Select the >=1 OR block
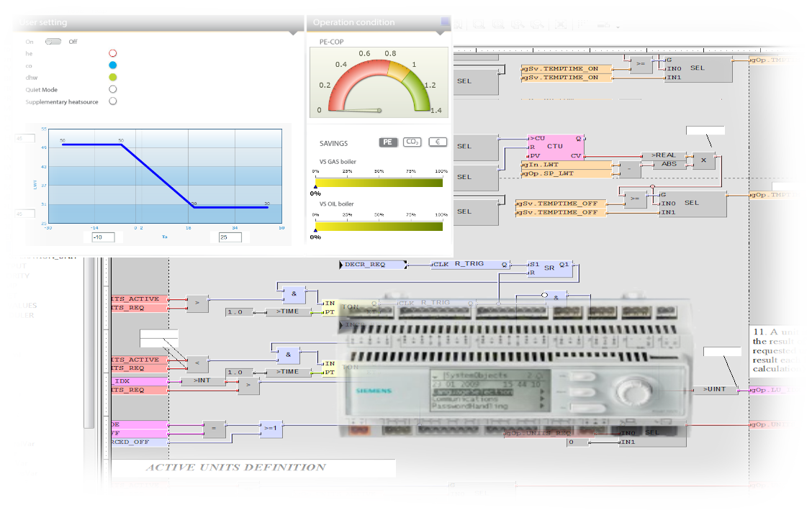812x515 pixels. (271, 429)
